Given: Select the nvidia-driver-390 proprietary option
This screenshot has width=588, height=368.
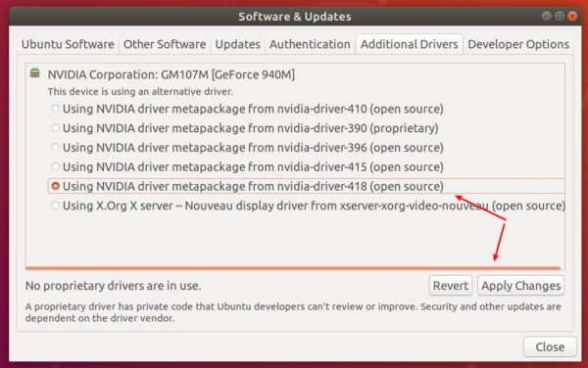Looking at the screenshot, I should click(x=55, y=128).
